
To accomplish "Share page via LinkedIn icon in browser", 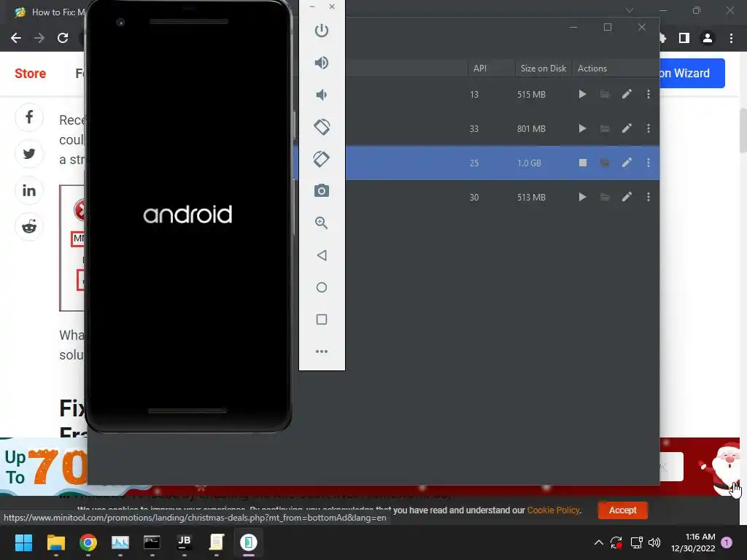I will tap(29, 190).
